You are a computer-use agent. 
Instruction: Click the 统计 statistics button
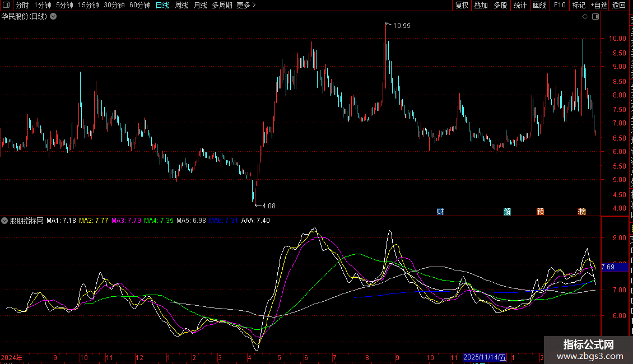(520, 5)
